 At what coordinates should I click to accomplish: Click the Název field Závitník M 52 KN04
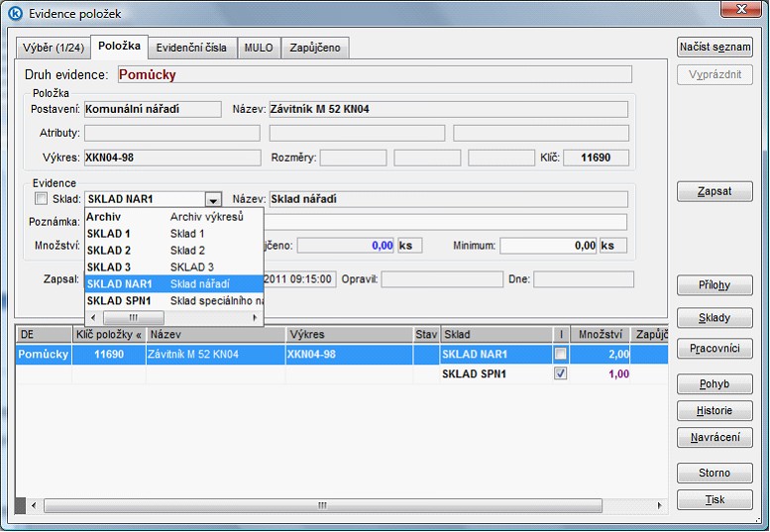449,109
